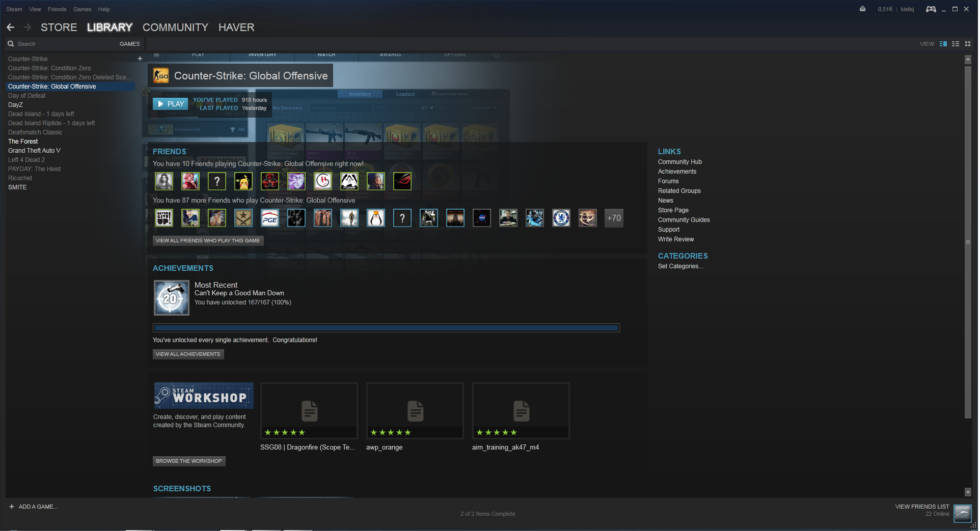Open awp_orange workshop item thumbnail
The image size is (980, 531).
pos(415,410)
